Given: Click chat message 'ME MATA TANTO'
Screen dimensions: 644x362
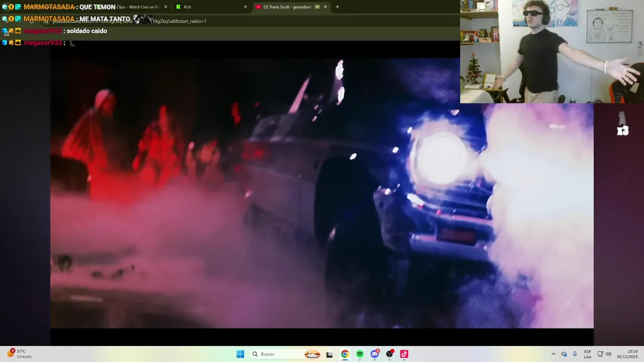Looking at the screenshot, I should (105, 19).
